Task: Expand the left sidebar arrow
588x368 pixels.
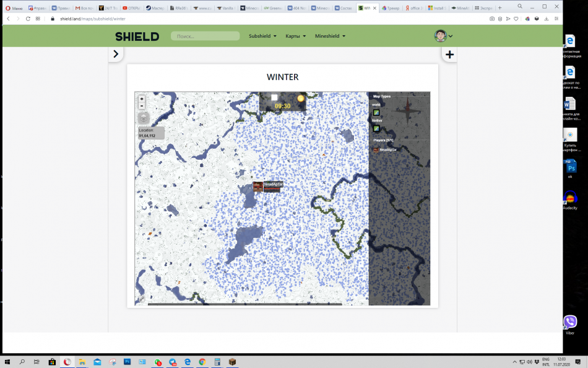Action: coord(115,55)
